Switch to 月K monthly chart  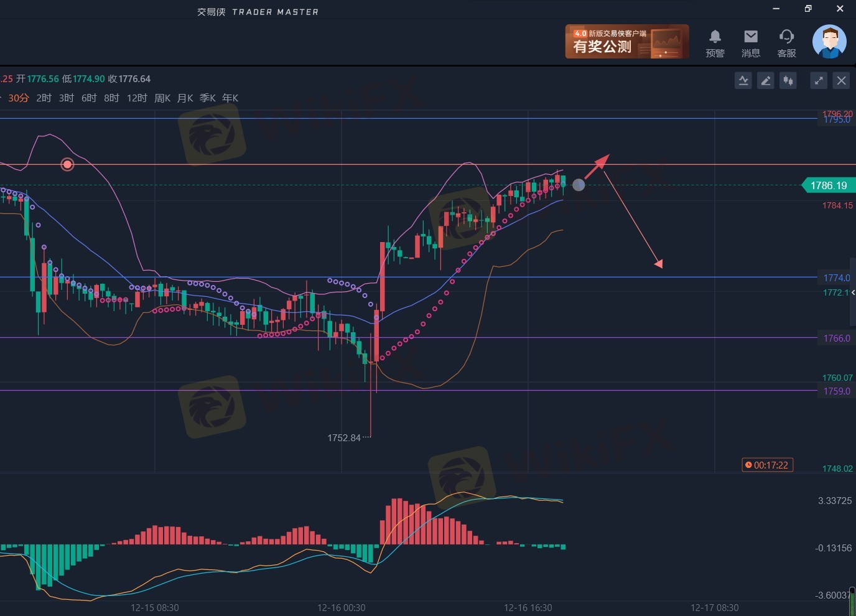[185, 98]
